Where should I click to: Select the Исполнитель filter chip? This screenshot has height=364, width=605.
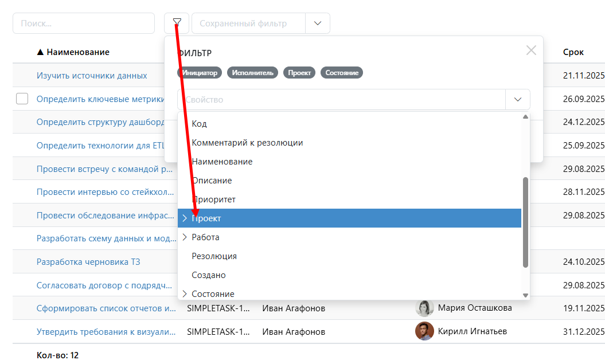(x=252, y=72)
